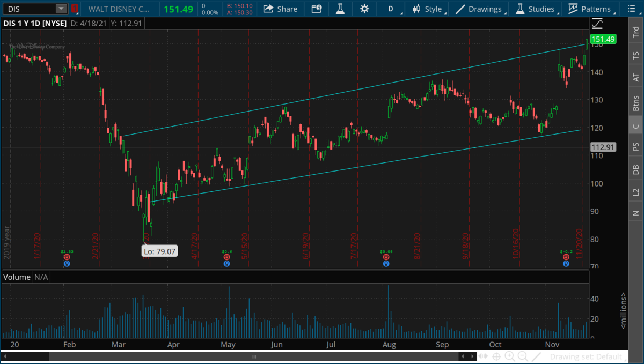The width and height of the screenshot is (644, 364).
Task: Click the 6/19/20 expiration date marker
Action: [305, 246]
